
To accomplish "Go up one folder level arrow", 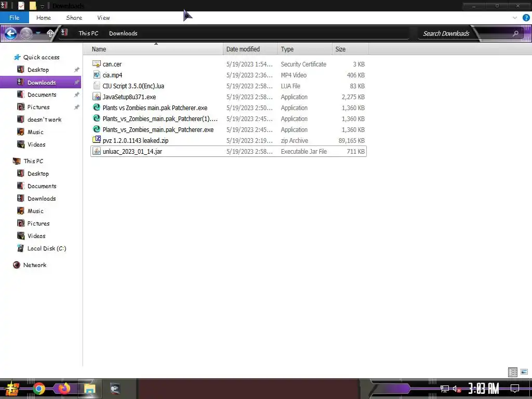I will pos(50,33).
